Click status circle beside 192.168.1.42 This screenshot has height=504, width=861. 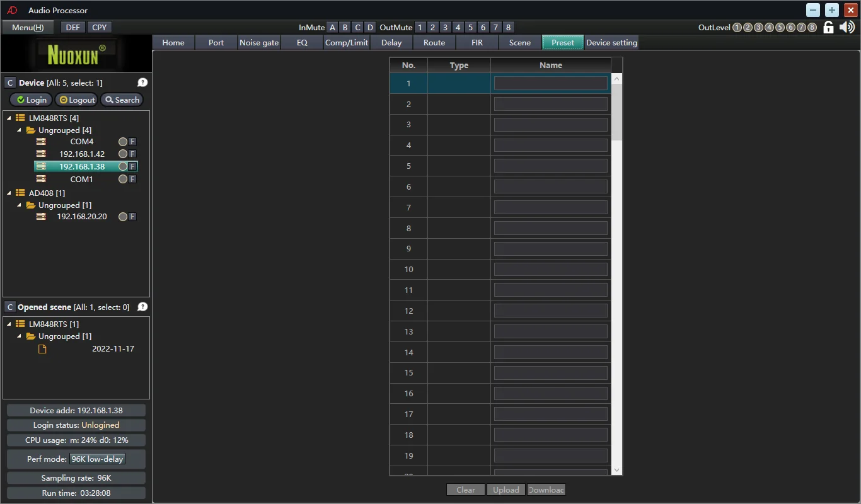coord(123,154)
